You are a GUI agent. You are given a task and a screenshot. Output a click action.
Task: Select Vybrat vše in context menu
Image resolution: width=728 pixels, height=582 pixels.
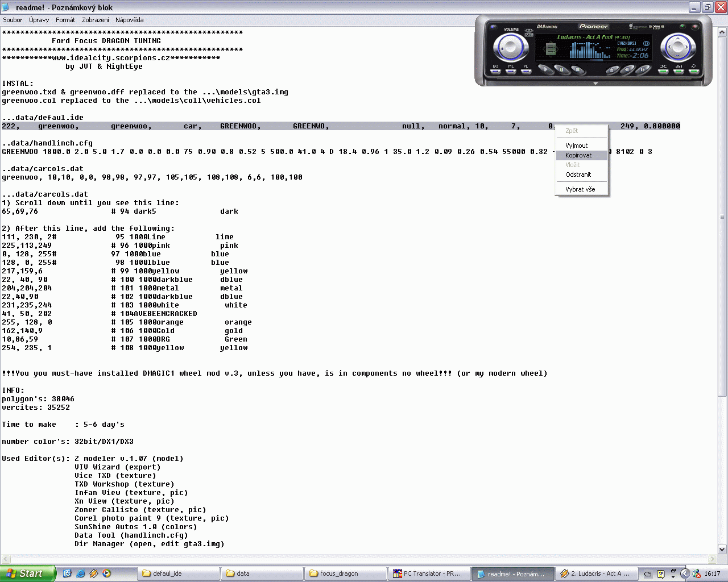coord(580,189)
